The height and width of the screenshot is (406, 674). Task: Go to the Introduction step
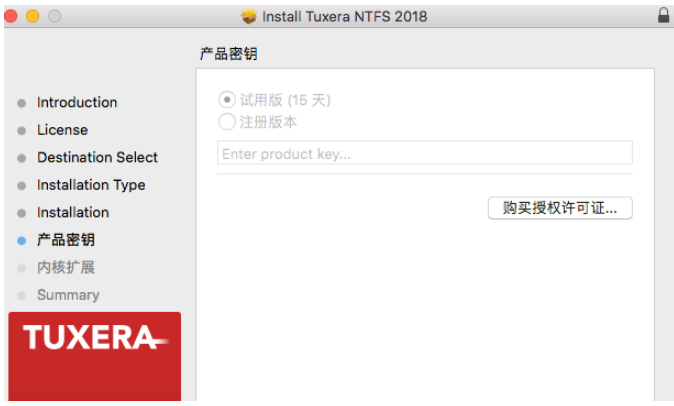click(77, 103)
